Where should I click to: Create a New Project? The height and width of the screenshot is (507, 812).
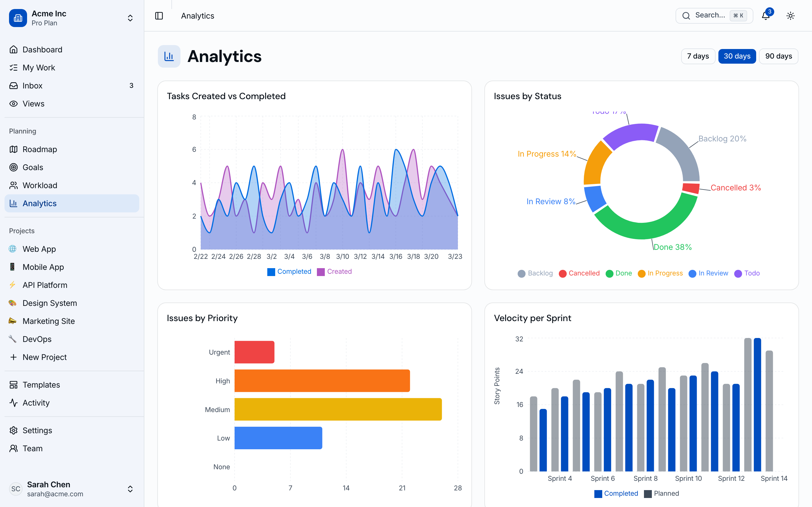[45, 357]
